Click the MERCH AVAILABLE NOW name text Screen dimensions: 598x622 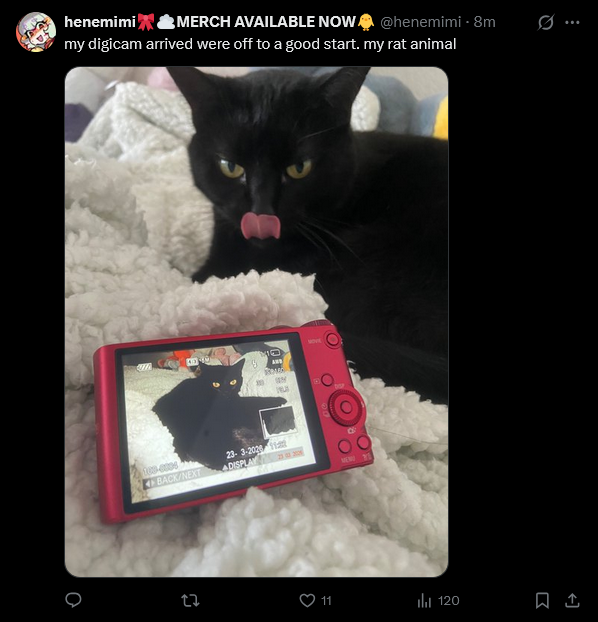(266, 22)
